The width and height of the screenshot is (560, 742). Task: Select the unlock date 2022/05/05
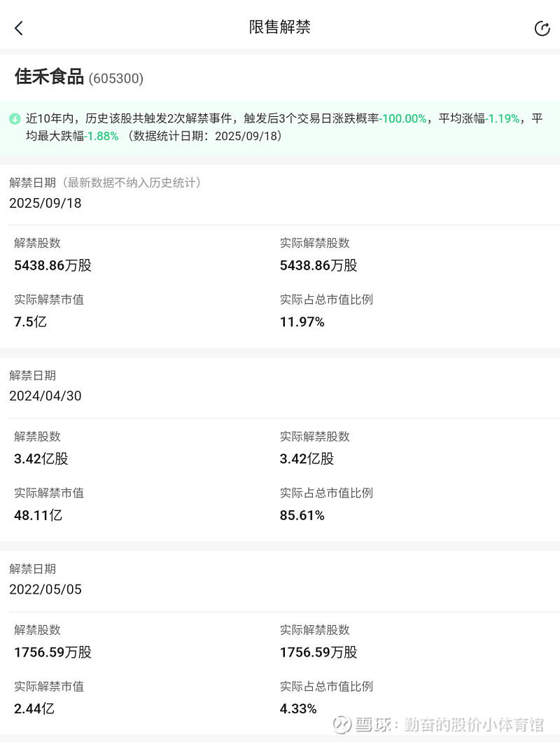[x=45, y=589]
